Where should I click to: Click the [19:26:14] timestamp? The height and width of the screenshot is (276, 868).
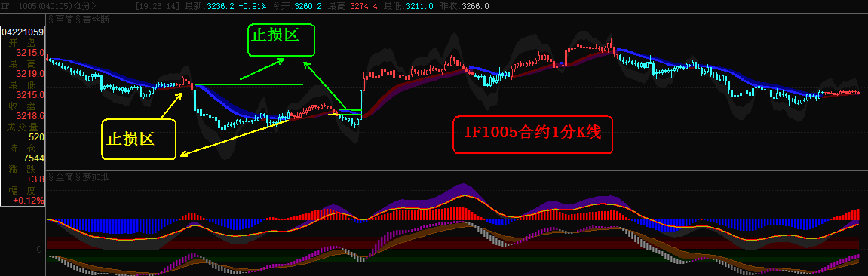[x=158, y=5]
